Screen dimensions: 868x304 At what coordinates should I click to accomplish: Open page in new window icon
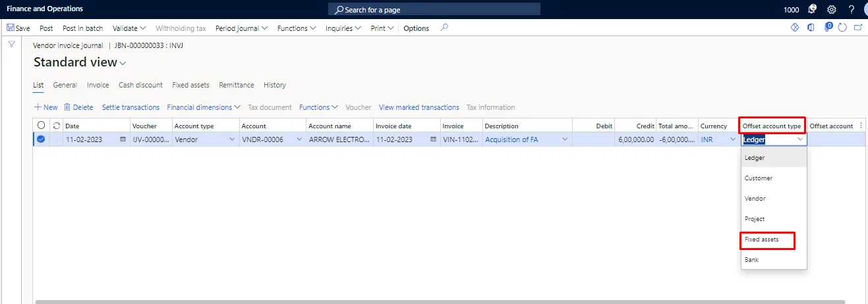pyautogui.click(x=858, y=28)
